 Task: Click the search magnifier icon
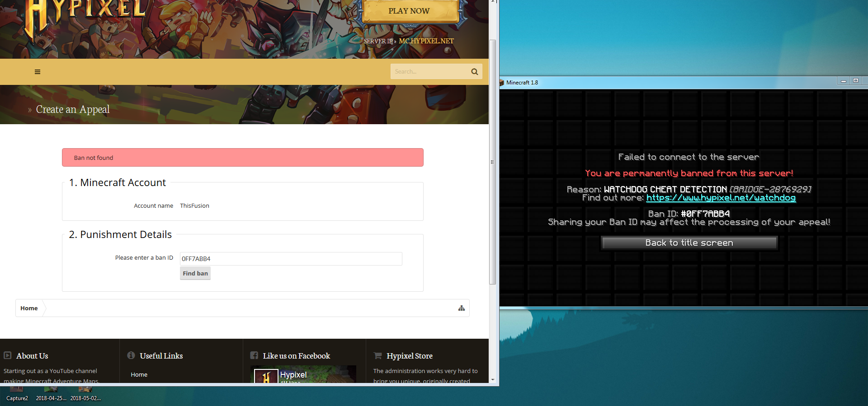coord(474,72)
